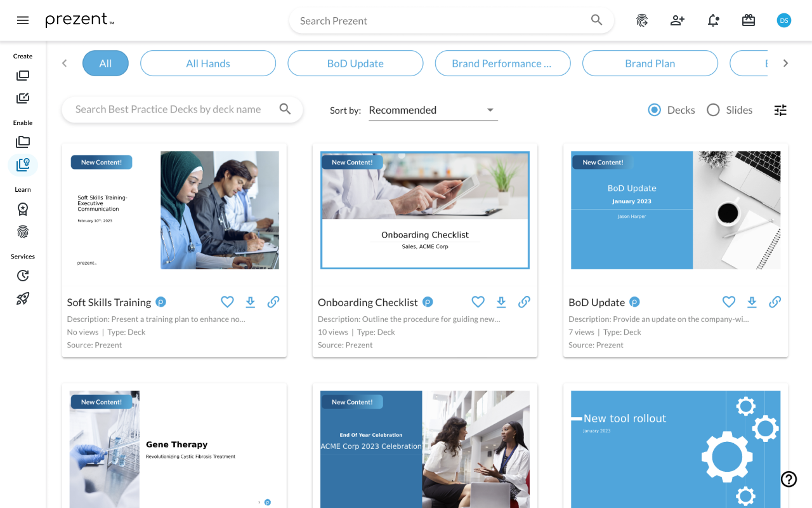The width and height of the screenshot is (812, 508).
Task: Click the Onboarding Checklist description text
Action: pos(409,319)
